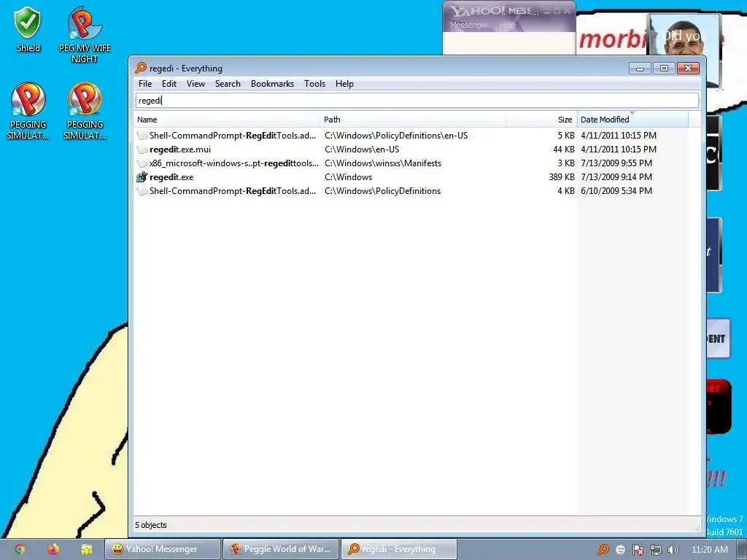Sort results by Size column header
The width and height of the screenshot is (747, 560).
click(x=542, y=120)
